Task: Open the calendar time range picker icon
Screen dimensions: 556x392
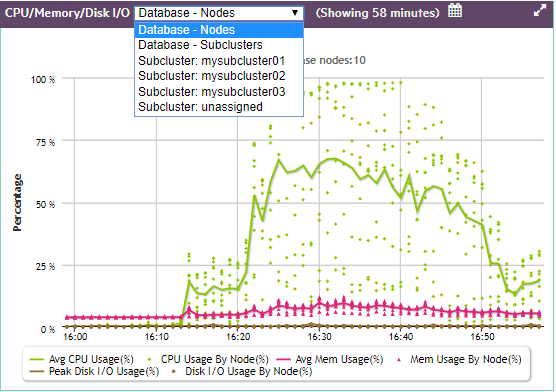Action: pyautogui.click(x=455, y=10)
